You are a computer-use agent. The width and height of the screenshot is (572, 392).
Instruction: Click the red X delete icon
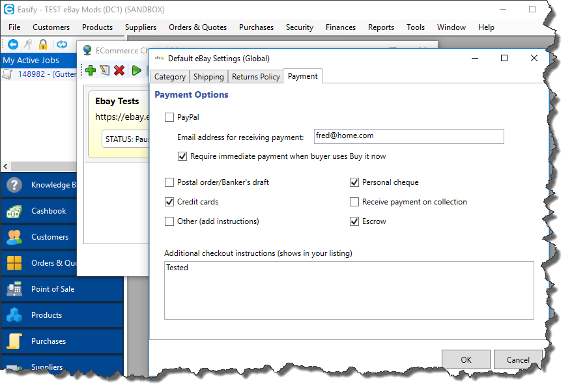pos(119,70)
